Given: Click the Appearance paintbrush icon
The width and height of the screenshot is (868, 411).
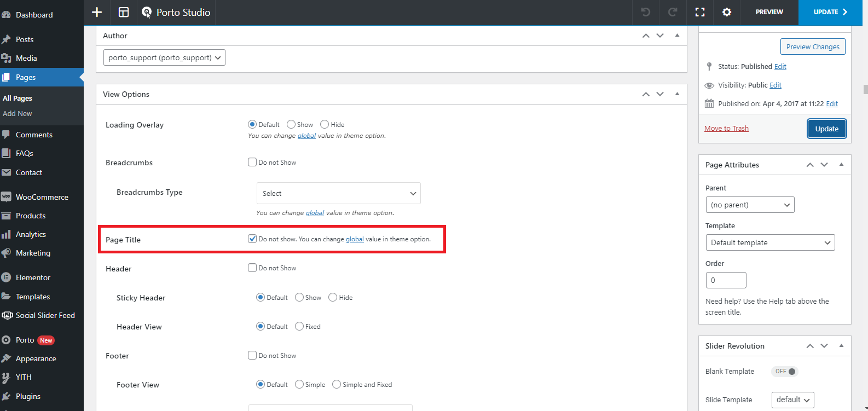Looking at the screenshot, I should [x=6, y=358].
